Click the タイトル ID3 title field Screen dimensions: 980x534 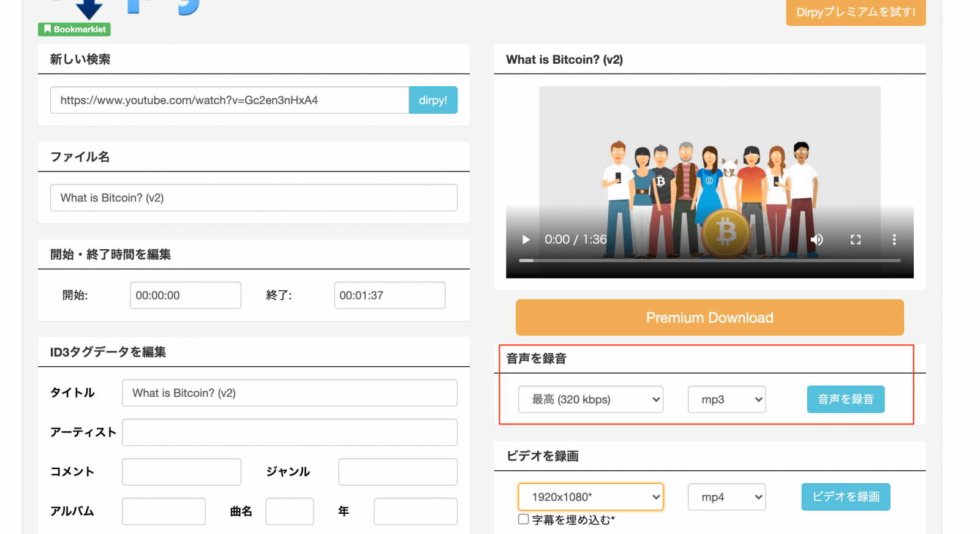point(290,393)
